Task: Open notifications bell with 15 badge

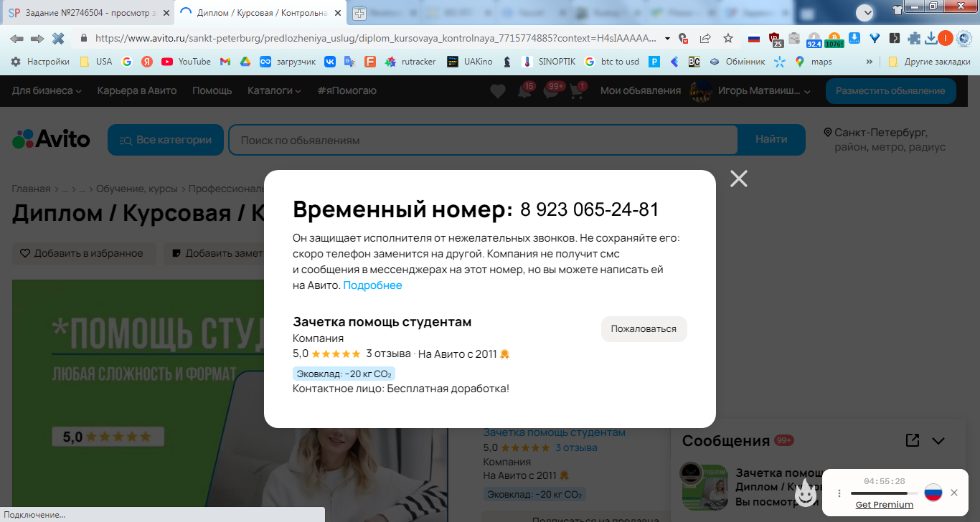Action: click(526, 91)
